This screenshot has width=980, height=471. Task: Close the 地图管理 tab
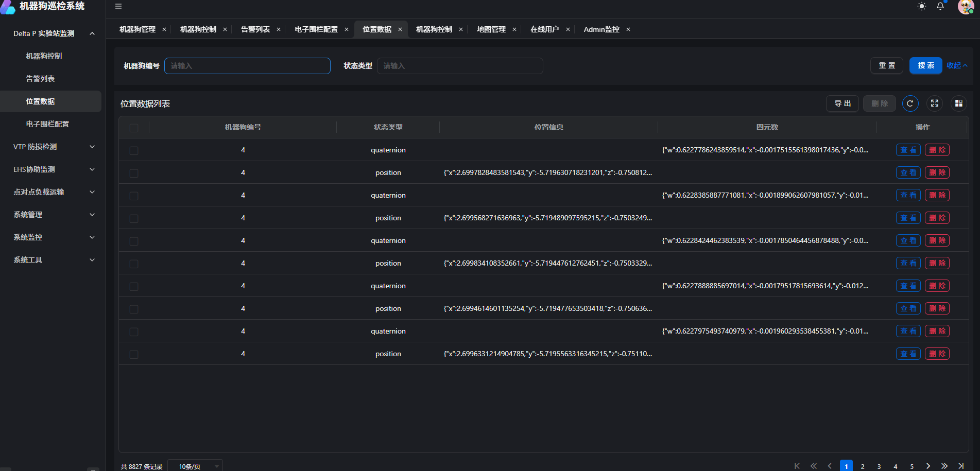(514, 29)
